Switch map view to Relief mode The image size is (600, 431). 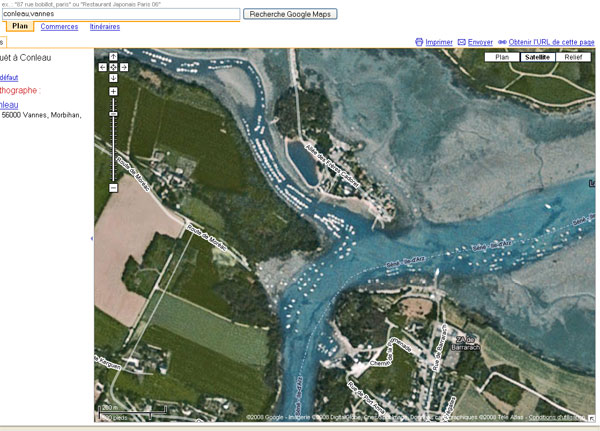coord(573,57)
